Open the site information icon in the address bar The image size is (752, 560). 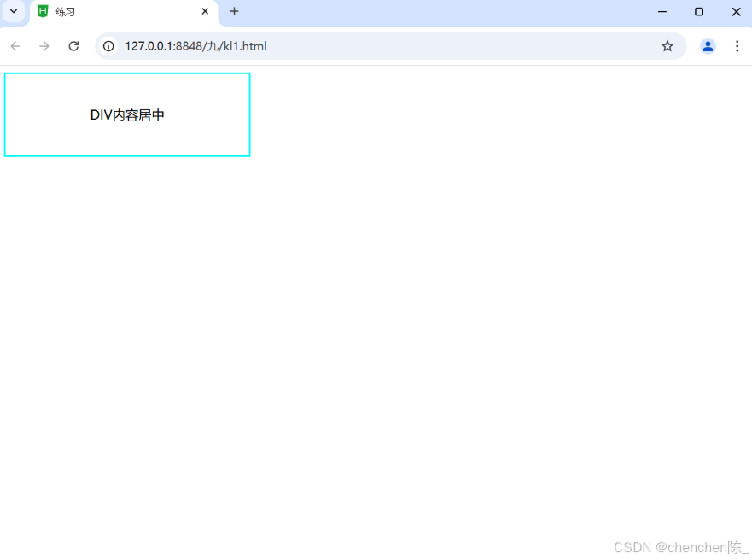[108, 46]
